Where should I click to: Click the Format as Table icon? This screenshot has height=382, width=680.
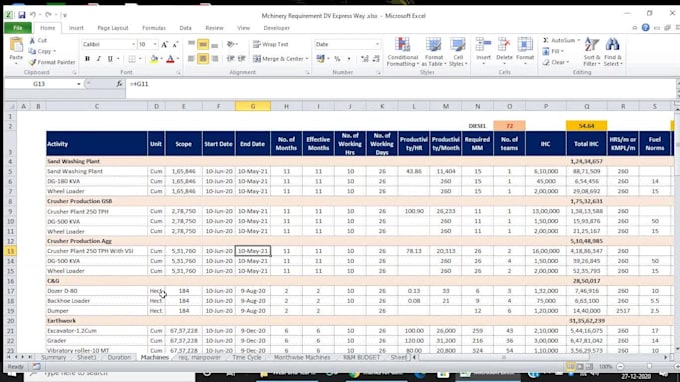click(433, 45)
